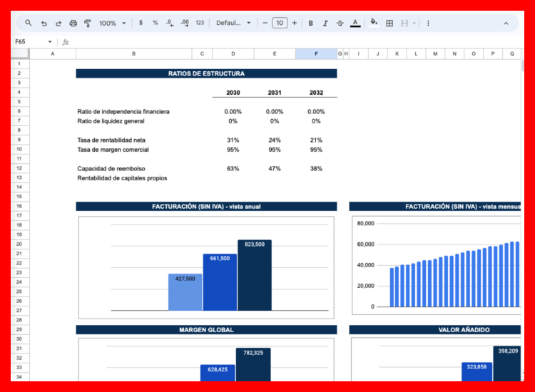
Task: Click the RATIOS DE ESTRUCTURA title cell
Action: tap(206, 73)
